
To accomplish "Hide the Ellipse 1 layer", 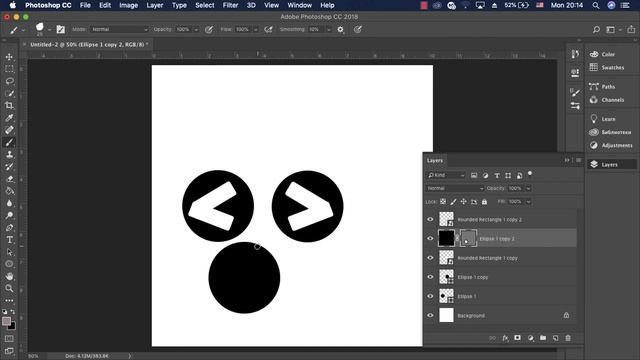I will (x=430, y=296).
